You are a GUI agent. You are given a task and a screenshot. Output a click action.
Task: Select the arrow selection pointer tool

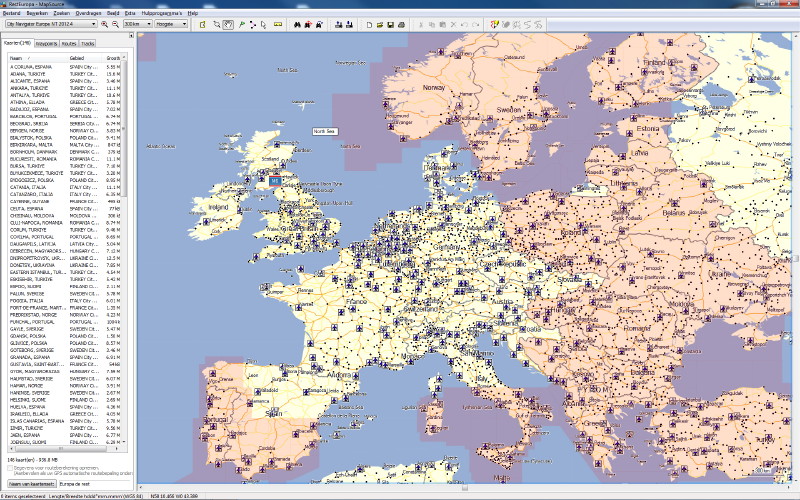[x=264, y=24]
